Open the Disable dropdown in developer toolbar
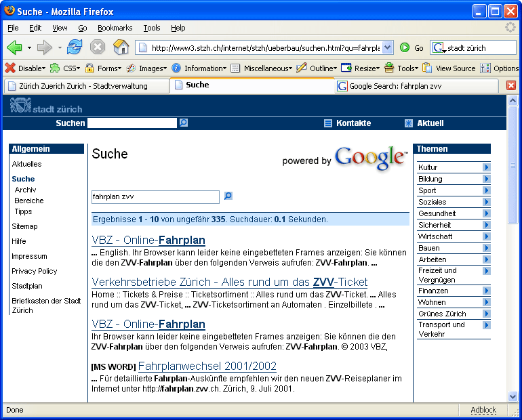 coord(26,68)
